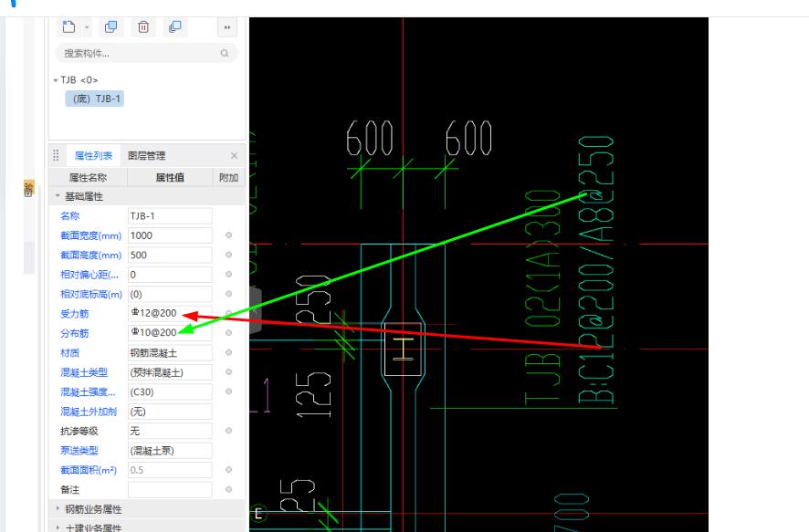Expand the 土建业务属性 section

pyautogui.click(x=58, y=527)
